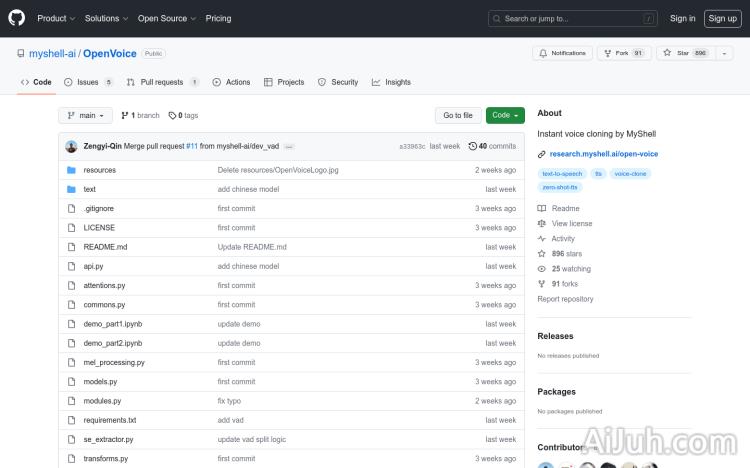Click the GitHub logo icon
This screenshot has height=468, width=750.
tap(17, 18)
